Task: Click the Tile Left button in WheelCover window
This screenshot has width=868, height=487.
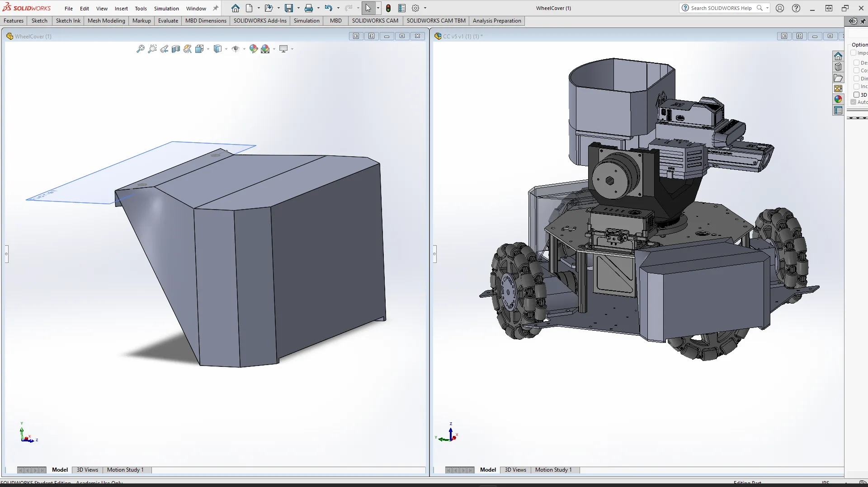Action: click(356, 36)
